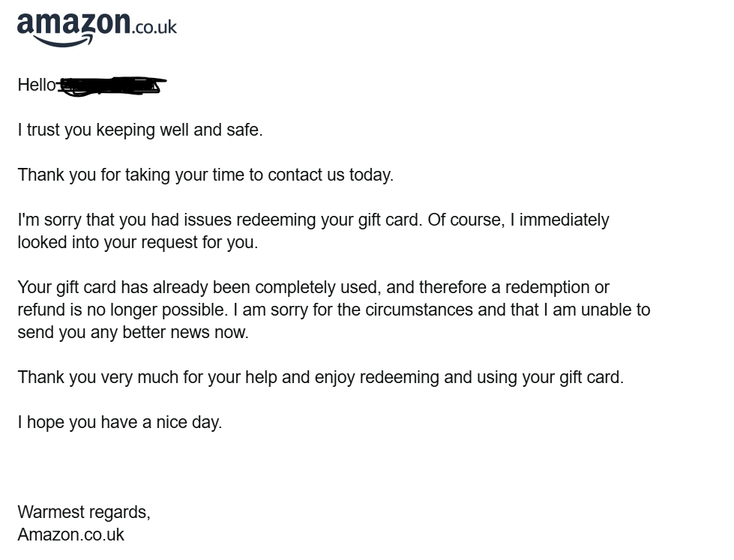Click the "Thank you for taking your time" sentence
Screen dimensions: 734x560
tap(205, 175)
